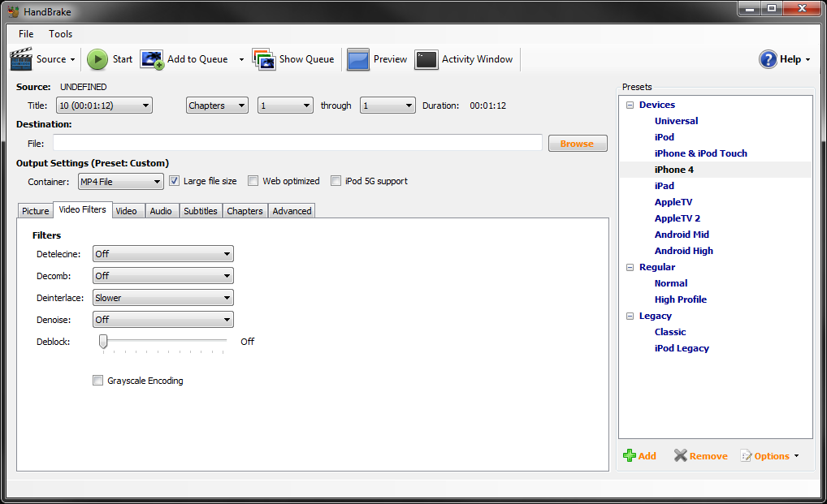Switch to the Subtitles tab
The image size is (827, 504).
pos(201,211)
